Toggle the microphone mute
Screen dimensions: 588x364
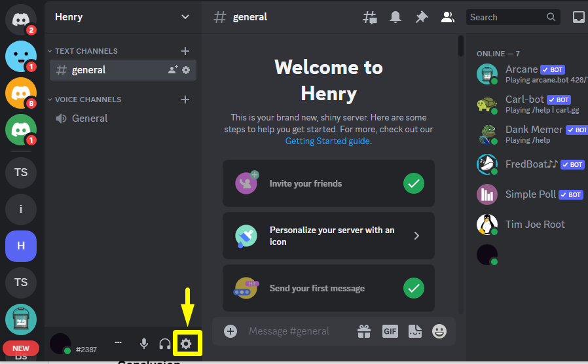coord(144,344)
